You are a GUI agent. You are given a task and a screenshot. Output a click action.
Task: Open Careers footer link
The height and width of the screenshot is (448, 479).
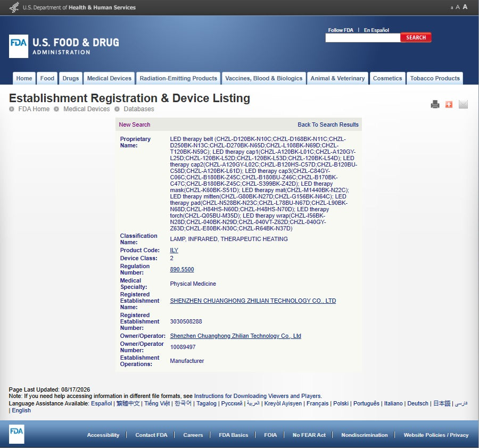tap(193, 435)
